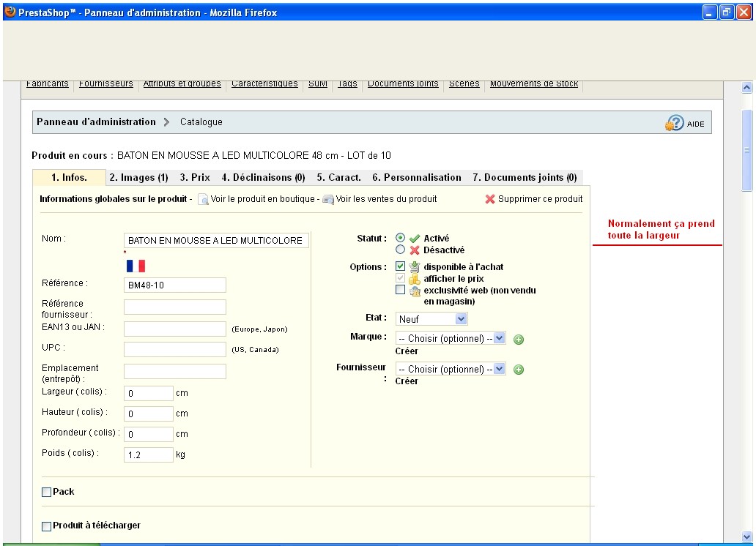756x546 pixels.
Task: Open the Etat dropdown showing Neuf
Action: tap(431, 319)
